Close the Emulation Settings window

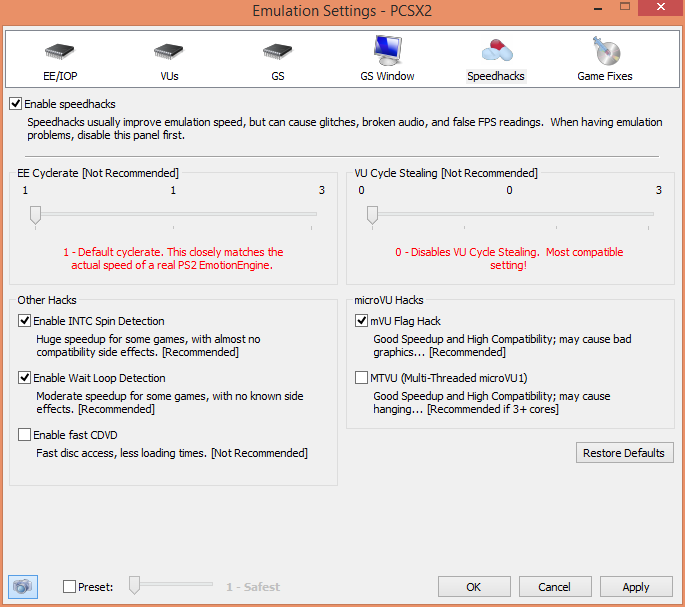point(661,7)
